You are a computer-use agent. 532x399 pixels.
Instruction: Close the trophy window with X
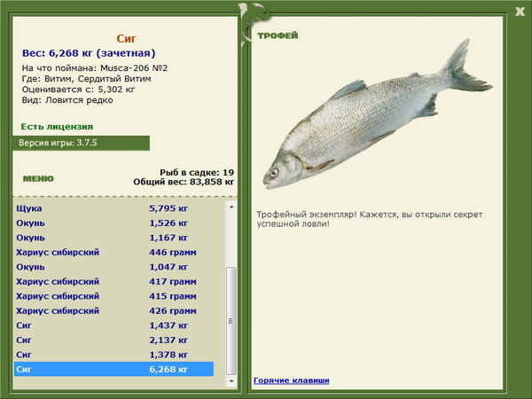click(520, 12)
